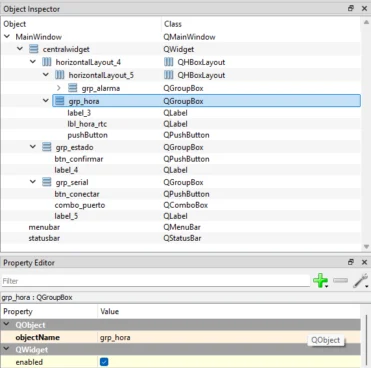Expand the grp_alarma node
Screen dimensions: 371x368
point(59,88)
